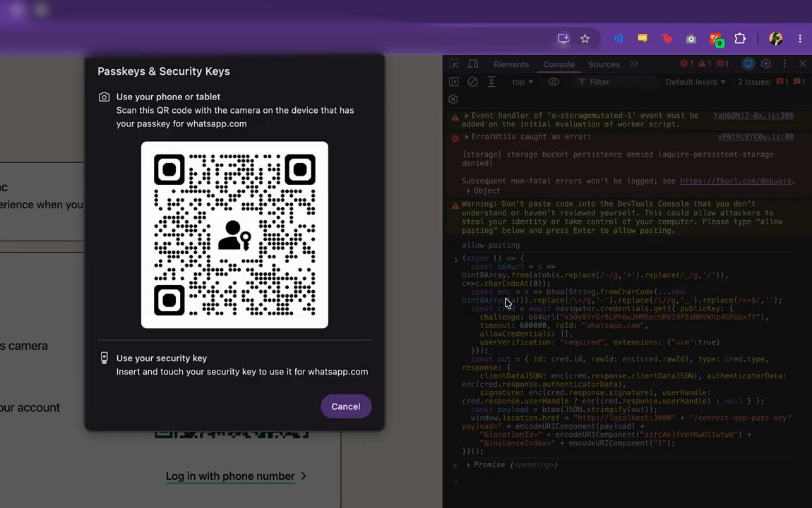Click the console toolbar icon next to clear
Viewport: 812px width, 508px height.
491,82
